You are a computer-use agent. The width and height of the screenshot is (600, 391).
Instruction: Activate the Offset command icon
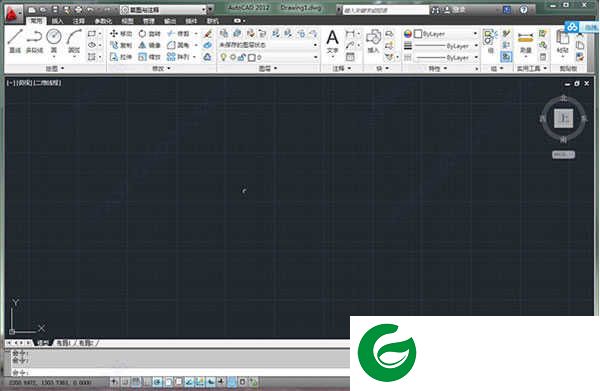(x=207, y=57)
